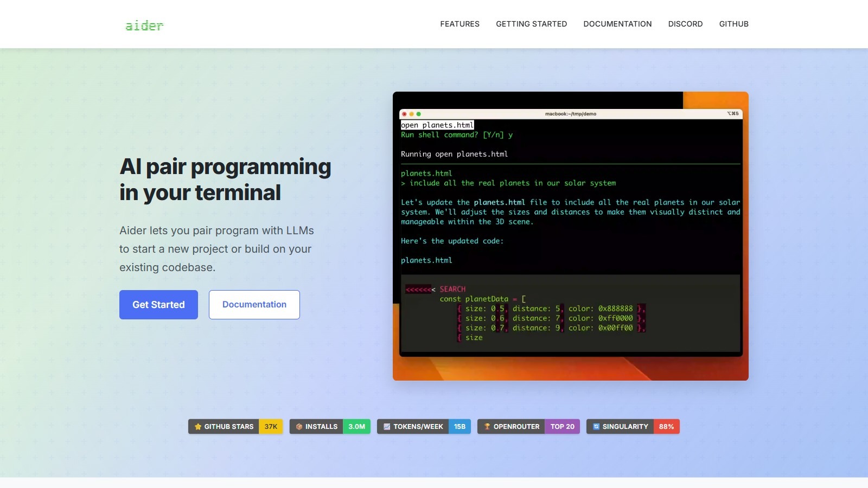Click the yellow 37K stars count
Screen dimensions: 868x488
coord(271,427)
